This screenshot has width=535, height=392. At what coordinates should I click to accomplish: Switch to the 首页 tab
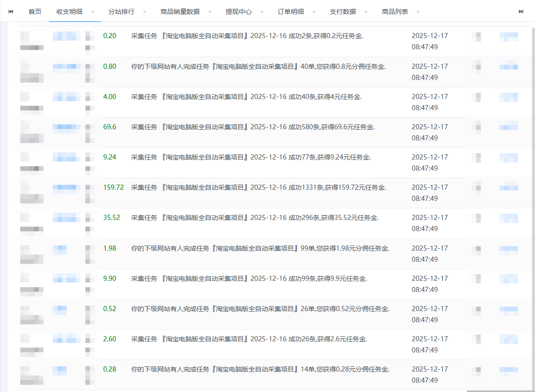coord(34,12)
